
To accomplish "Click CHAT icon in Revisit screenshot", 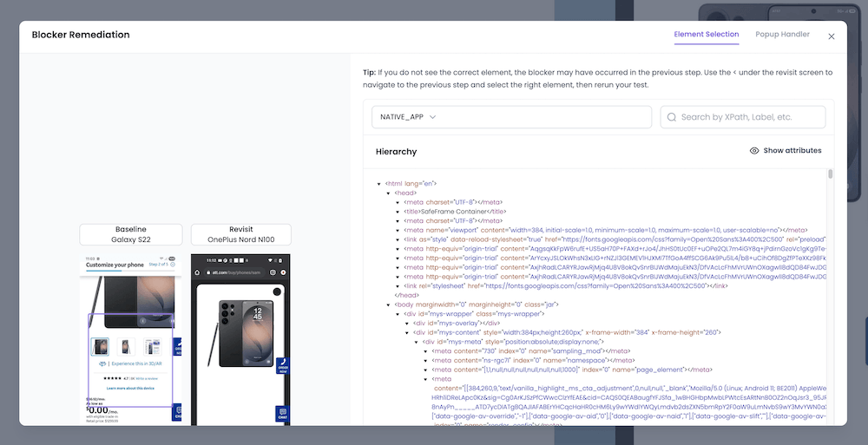I will [x=283, y=414].
